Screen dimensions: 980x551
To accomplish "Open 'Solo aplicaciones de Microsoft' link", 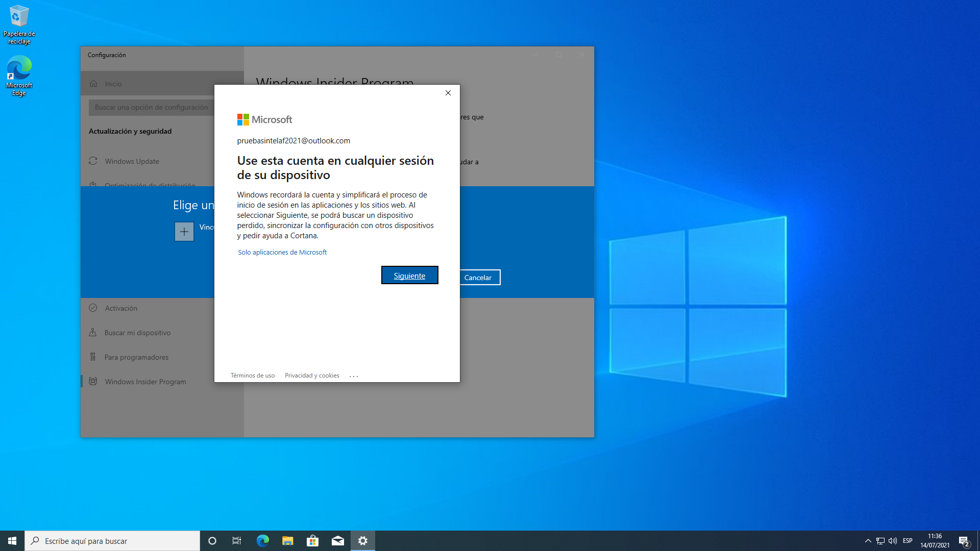I will [282, 252].
